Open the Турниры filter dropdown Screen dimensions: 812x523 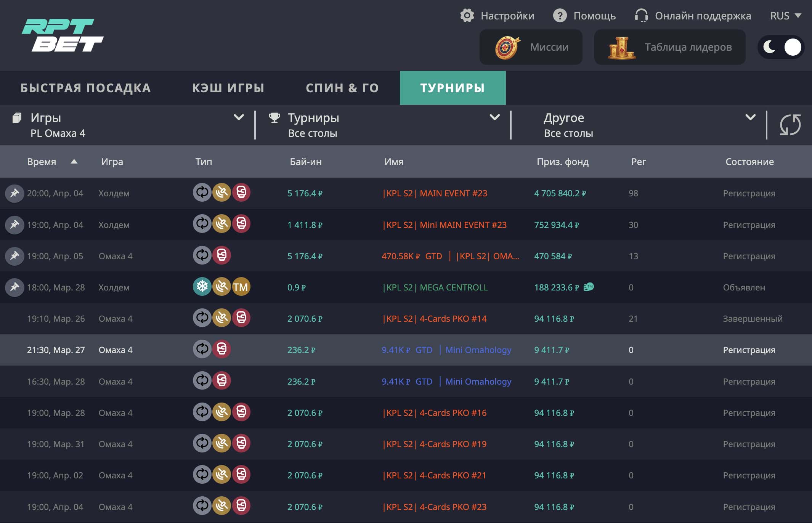[x=494, y=117]
